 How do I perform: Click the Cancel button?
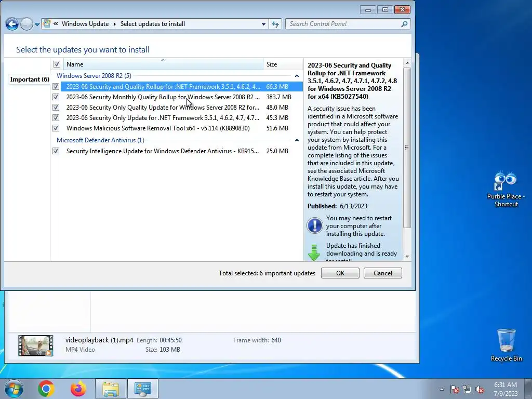click(383, 273)
